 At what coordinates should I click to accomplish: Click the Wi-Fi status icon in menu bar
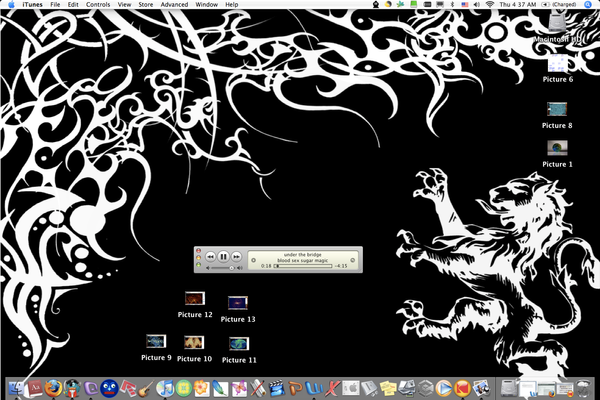point(489,5)
